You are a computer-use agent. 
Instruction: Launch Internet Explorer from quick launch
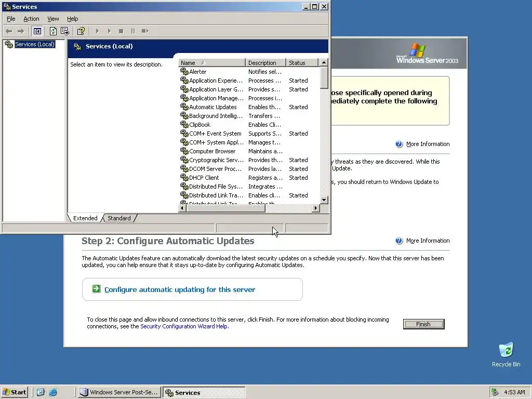coord(54,392)
